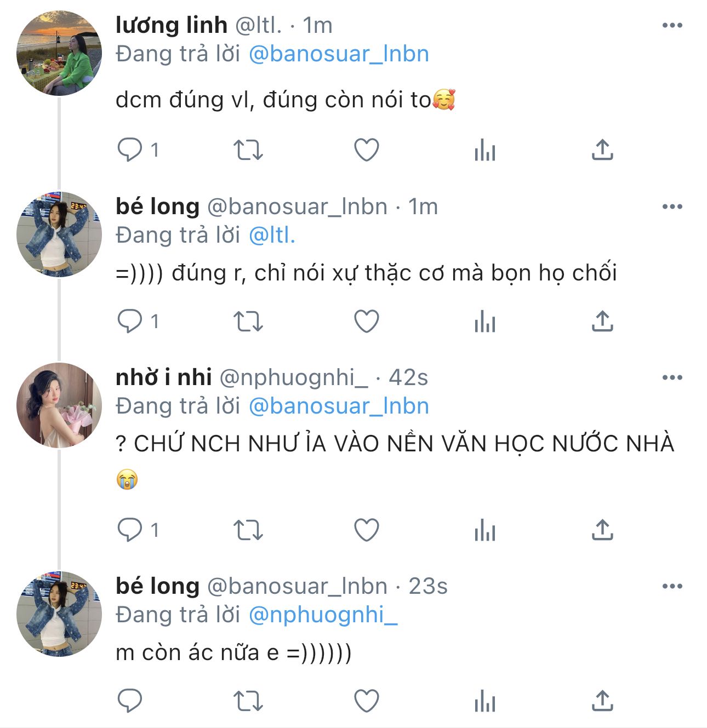This screenshot has width=707, height=728.
Task: Retweet bé long's 'đúng r' reply
Action: pyautogui.click(x=248, y=321)
